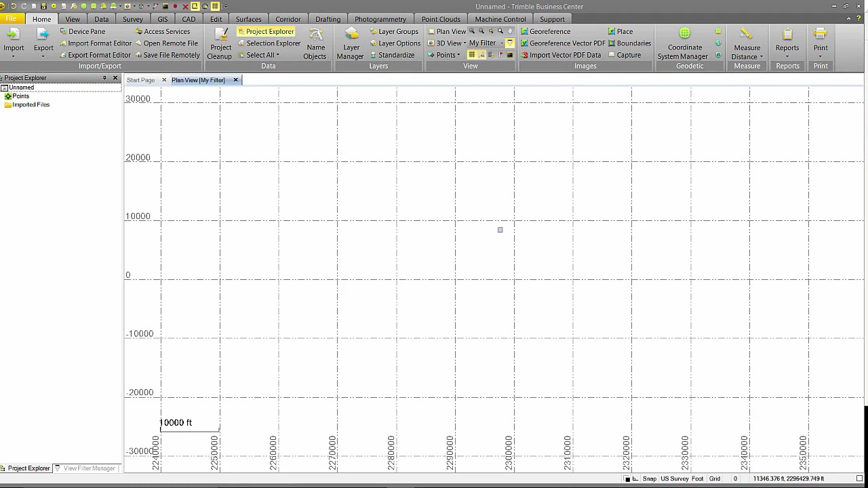
Task: Click the Layer Groups button
Action: click(394, 32)
